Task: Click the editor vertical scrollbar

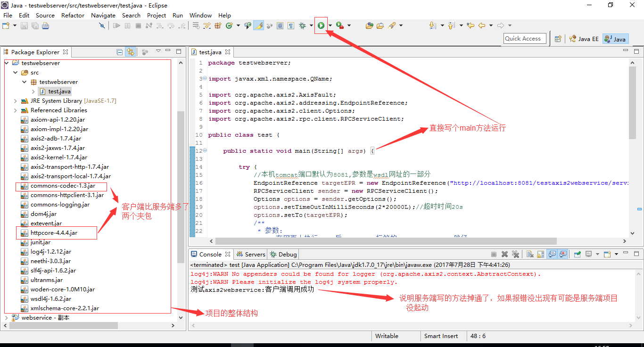Action: coord(632,102)
